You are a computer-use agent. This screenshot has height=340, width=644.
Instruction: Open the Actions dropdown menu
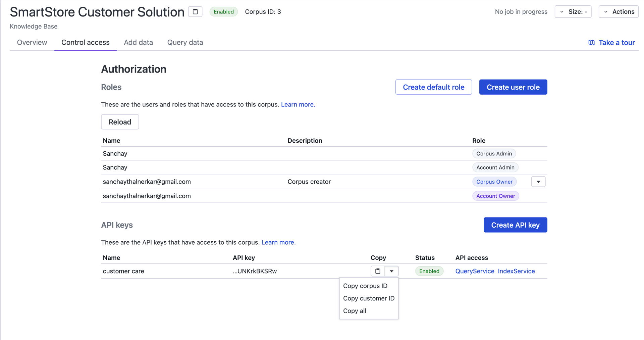[619, 12]
